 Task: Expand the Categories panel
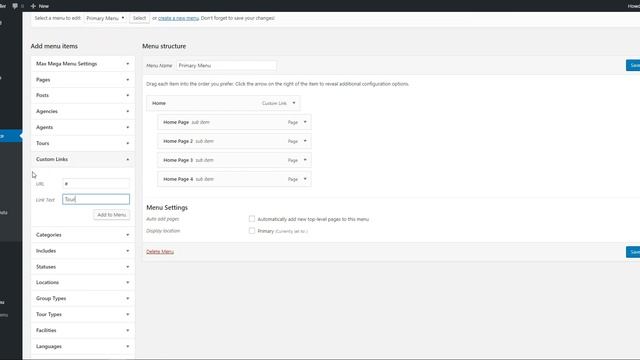click(83, 235)
